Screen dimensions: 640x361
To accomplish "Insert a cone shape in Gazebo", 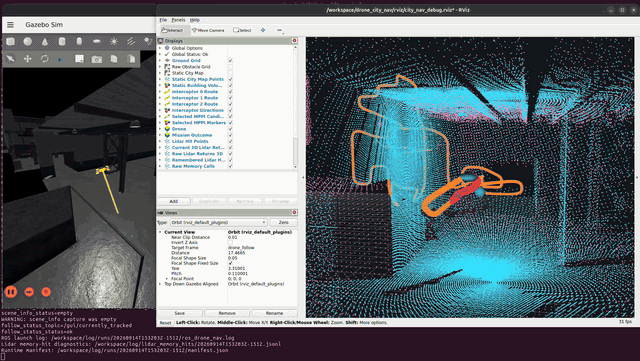I will (45, 41).
